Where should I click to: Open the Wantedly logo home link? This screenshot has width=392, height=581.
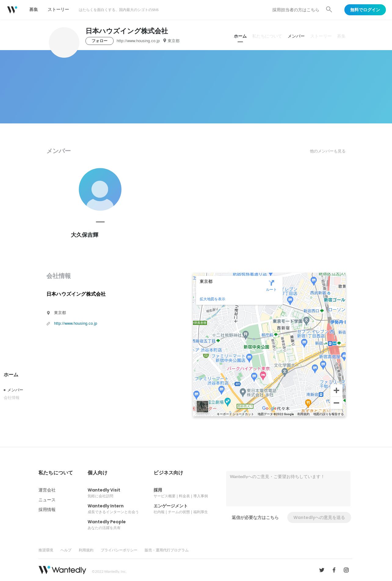(12, 10)
